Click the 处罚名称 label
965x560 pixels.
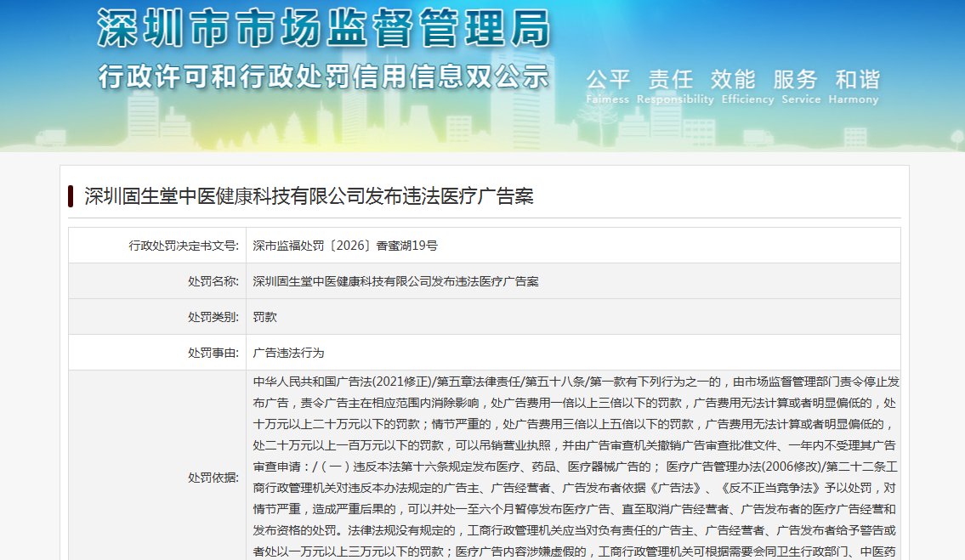pyautogui.click(x=213, y=281)
